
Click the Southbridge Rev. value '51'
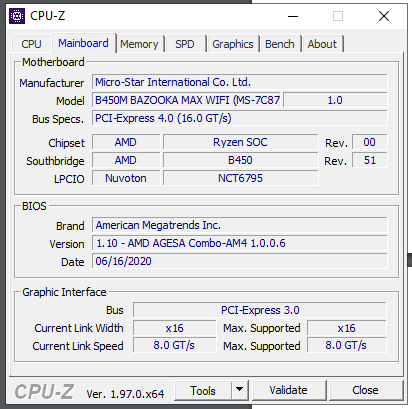click(369, 160)
